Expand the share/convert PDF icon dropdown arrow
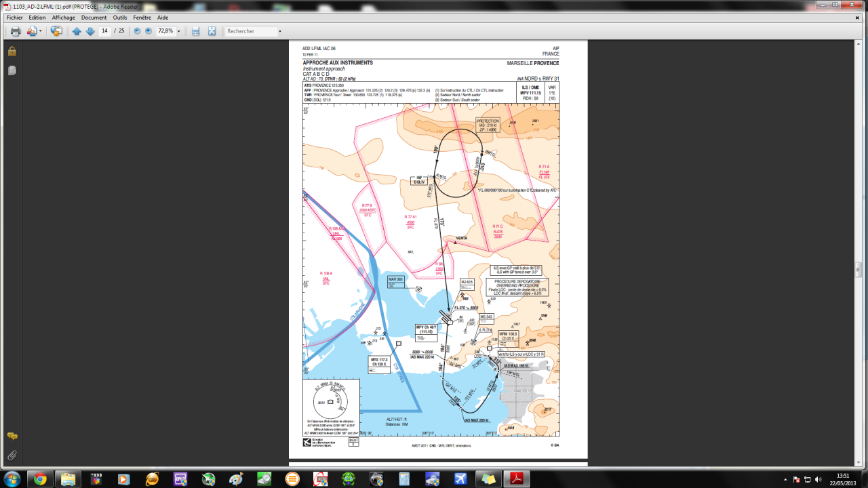This screenshot has height=488, width=868. [x=41, y=31]
